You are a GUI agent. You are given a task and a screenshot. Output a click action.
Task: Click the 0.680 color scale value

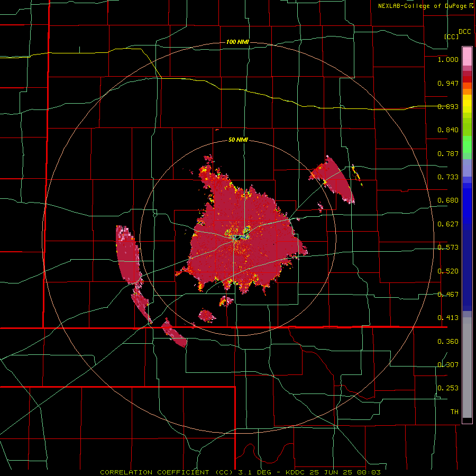448,200
